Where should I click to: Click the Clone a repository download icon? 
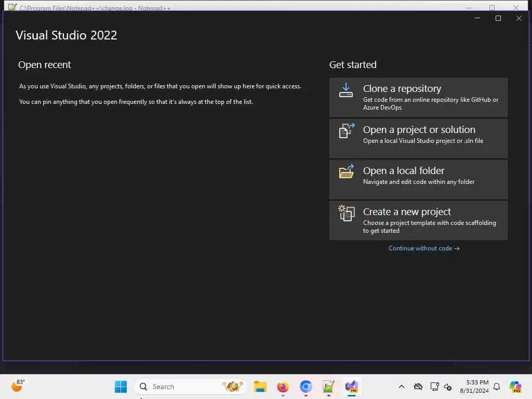pyautogui.click(x=345, y=90)
